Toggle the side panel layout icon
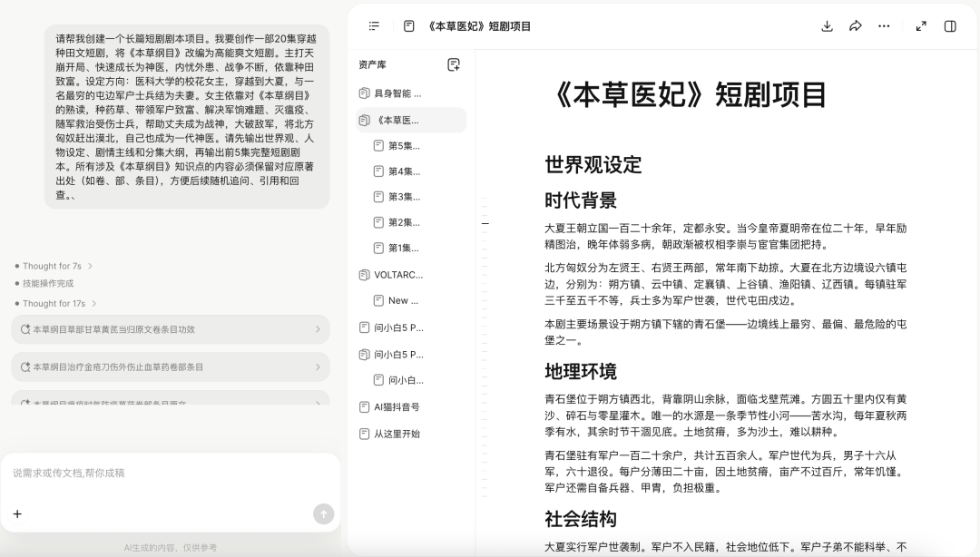 (x=950, y=26)
